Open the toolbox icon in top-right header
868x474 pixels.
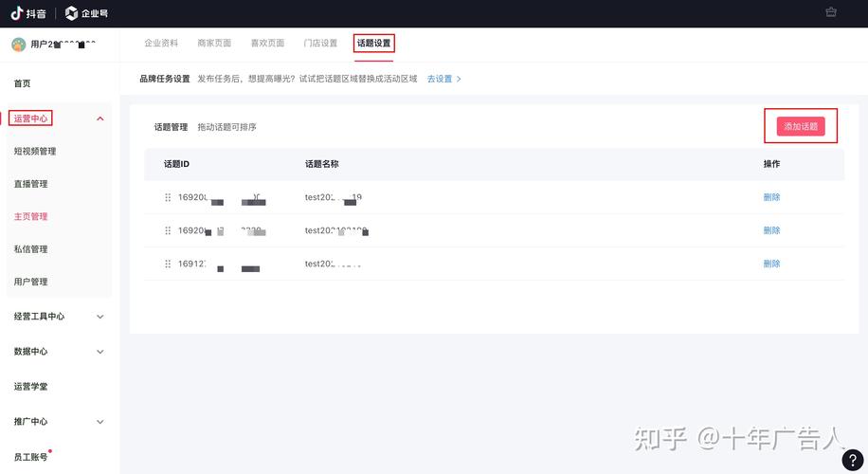click(x=831, y=11)
